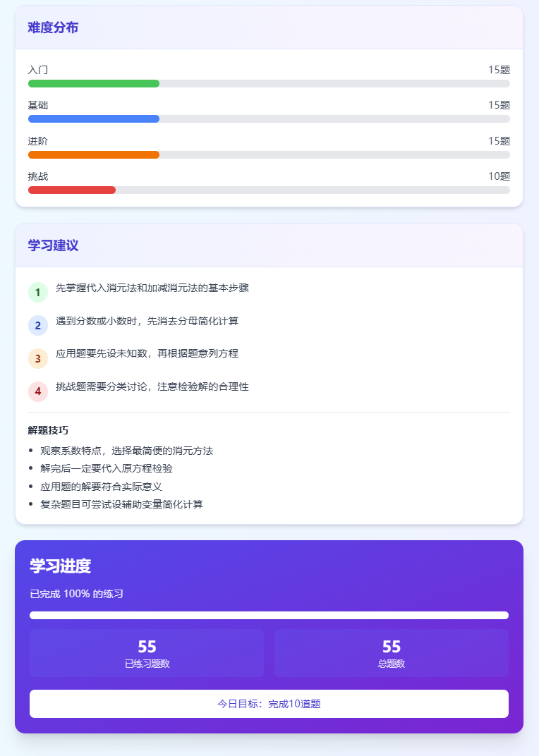Click the green badge numbered 2
The image size is (539, 756).
(37, 325)
